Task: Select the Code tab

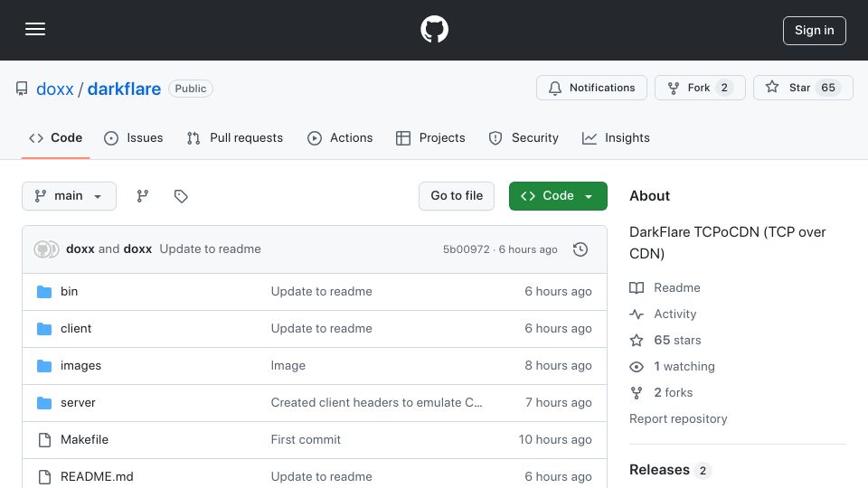Action: tap(55, 137)
